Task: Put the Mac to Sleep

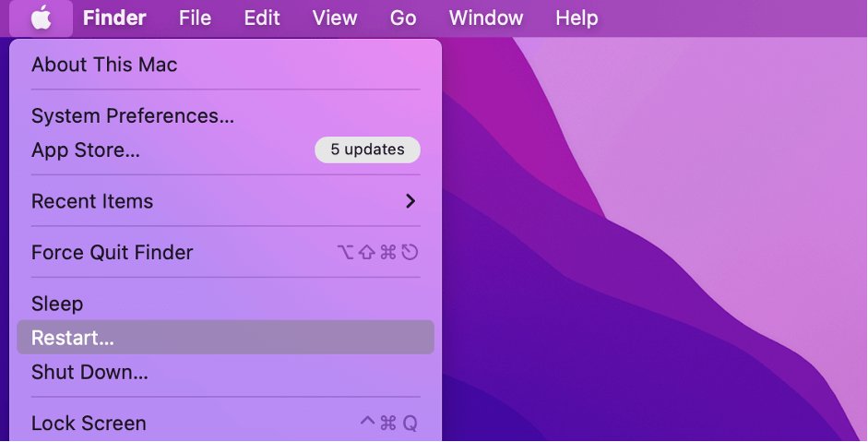Action: click(57, 304)
